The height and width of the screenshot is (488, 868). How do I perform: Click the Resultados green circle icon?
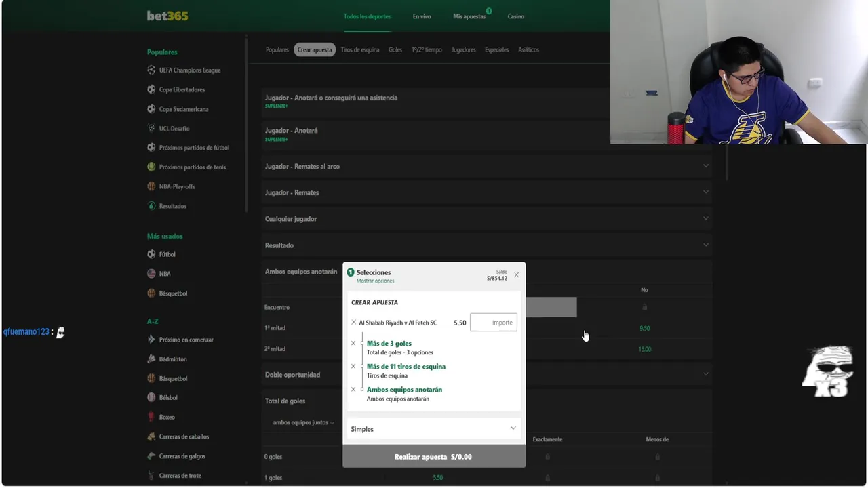[151, 206]
